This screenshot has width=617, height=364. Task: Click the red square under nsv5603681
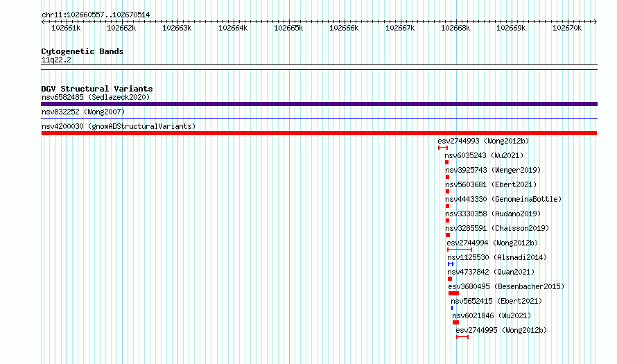447,191
